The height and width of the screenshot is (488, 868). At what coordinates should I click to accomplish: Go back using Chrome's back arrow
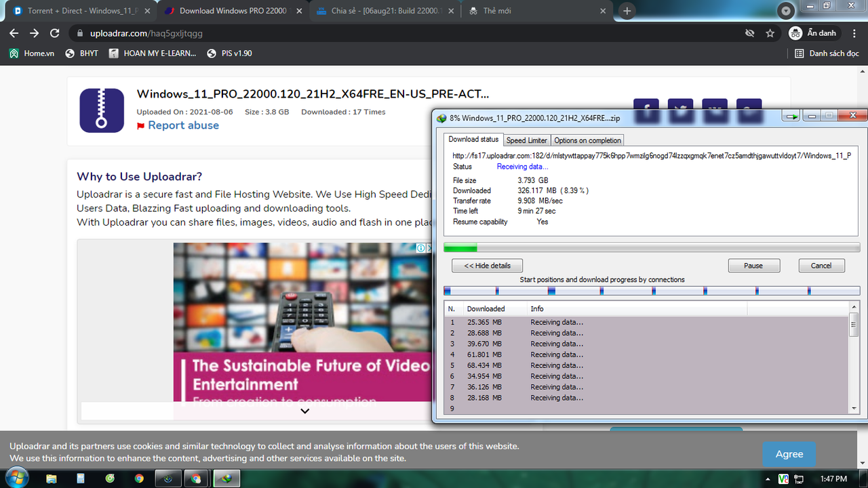coord(14,33)
